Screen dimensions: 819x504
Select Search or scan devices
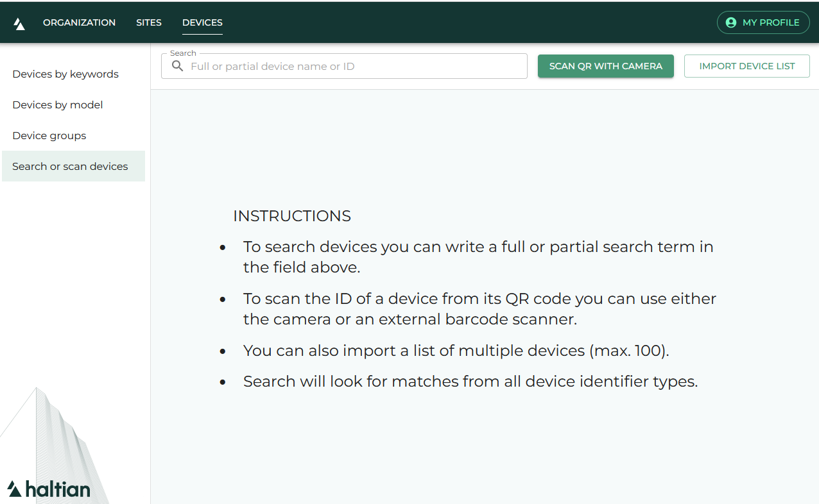coord(73,166)
